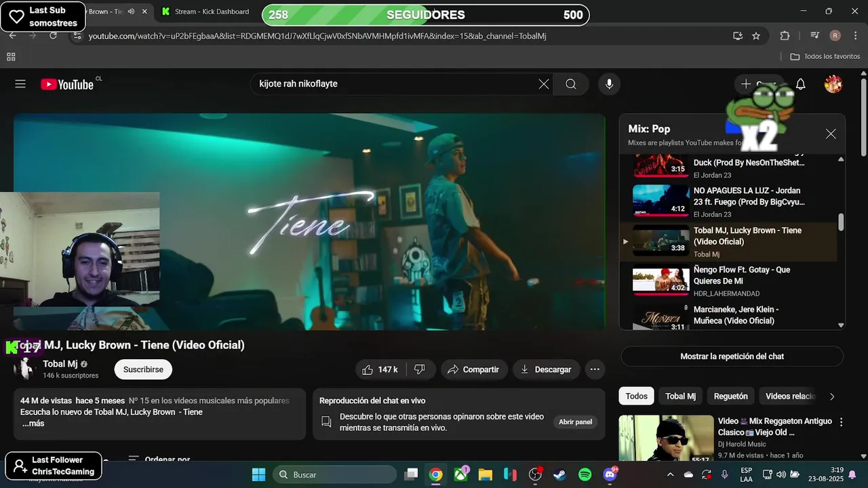The width and height of the screenshot is (868, 488).
Task: Click the address bar URL
Action: tap(317, 36)
